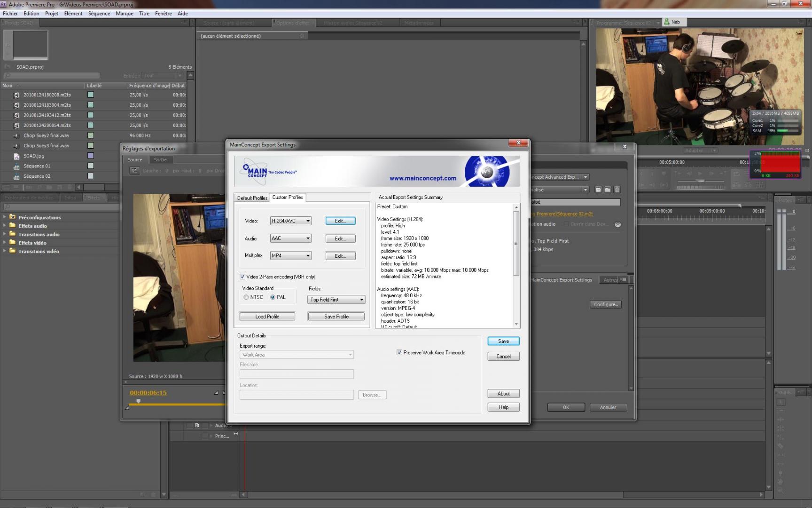
Task: Click Edit next to Multiplex
Action: click(340, 256)
